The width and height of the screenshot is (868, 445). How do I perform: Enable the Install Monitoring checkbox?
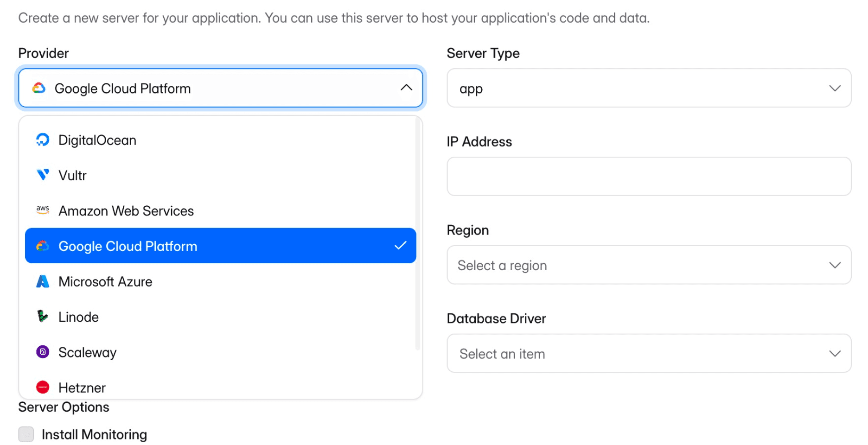point(26,434)
